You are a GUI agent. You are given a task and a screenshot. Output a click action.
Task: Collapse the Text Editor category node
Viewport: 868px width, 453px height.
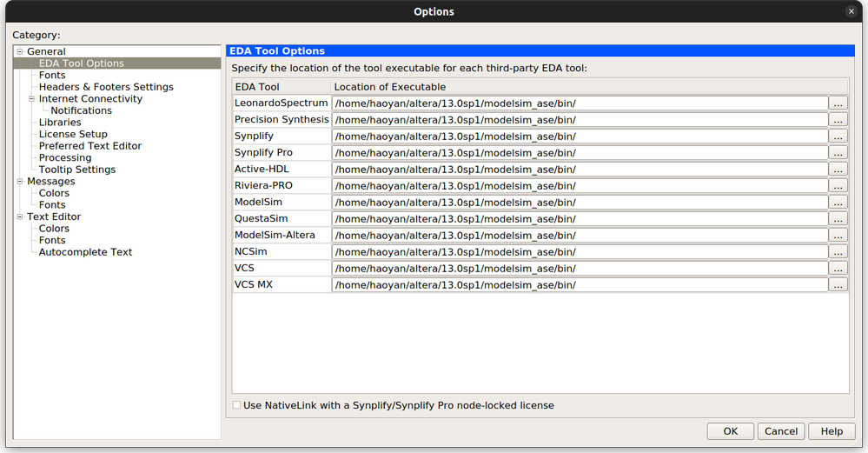(20, 217)
